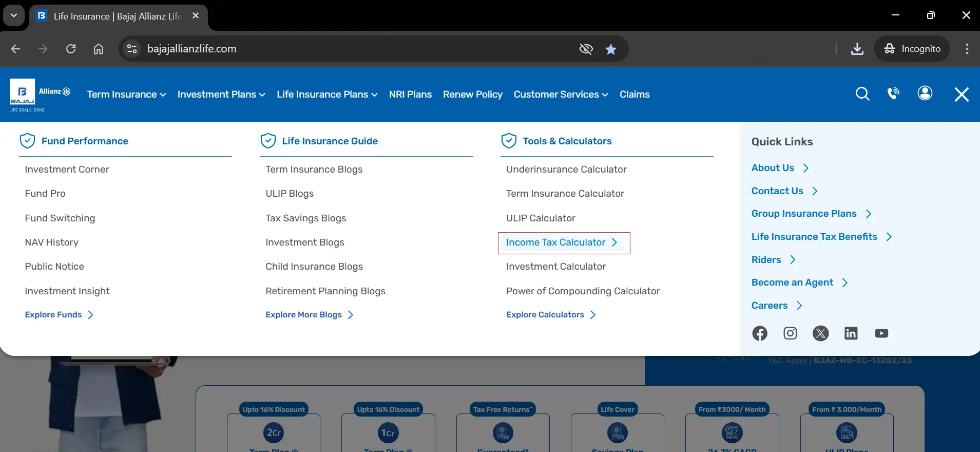Click the 1Cr Term Plan icon

pos(388,432)
